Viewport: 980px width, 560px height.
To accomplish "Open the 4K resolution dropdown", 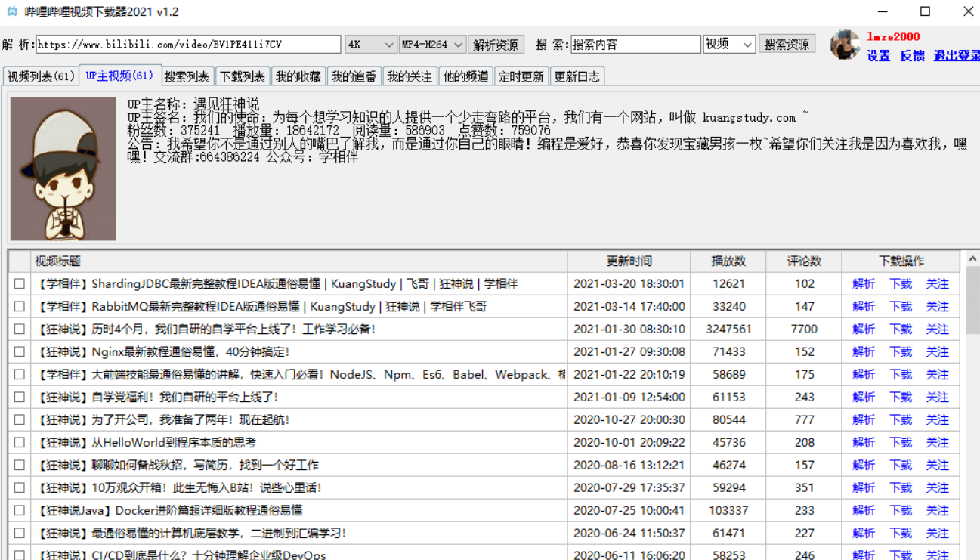I will (x=370, y=44).
